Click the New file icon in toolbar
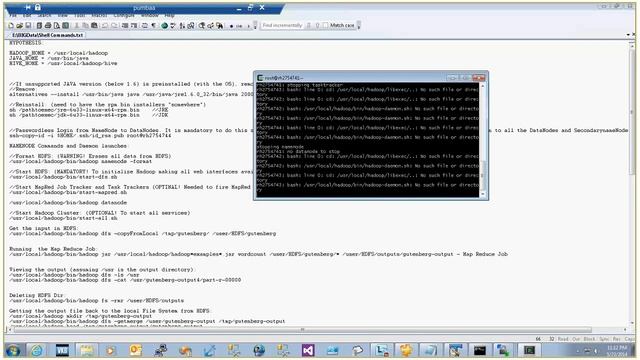This screenshot has width=640, height=360. tap(11, 25)
